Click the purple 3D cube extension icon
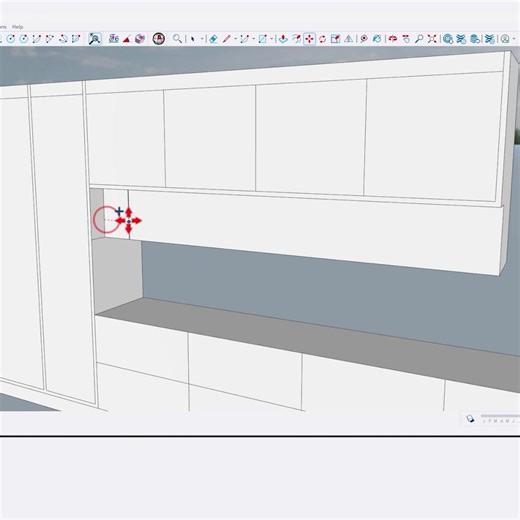This screenshot has height=520, width=520. click(140, 39)
